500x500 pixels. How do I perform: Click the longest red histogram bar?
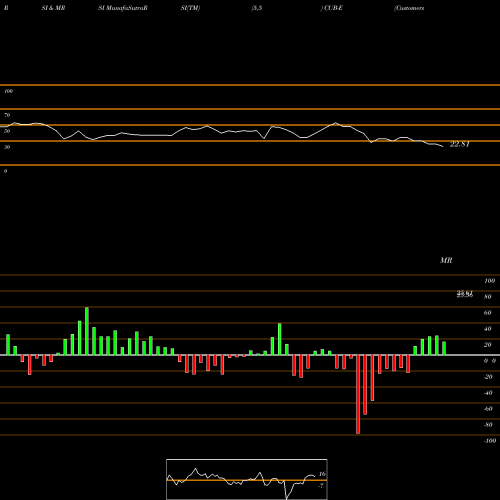tap(358, 394)
